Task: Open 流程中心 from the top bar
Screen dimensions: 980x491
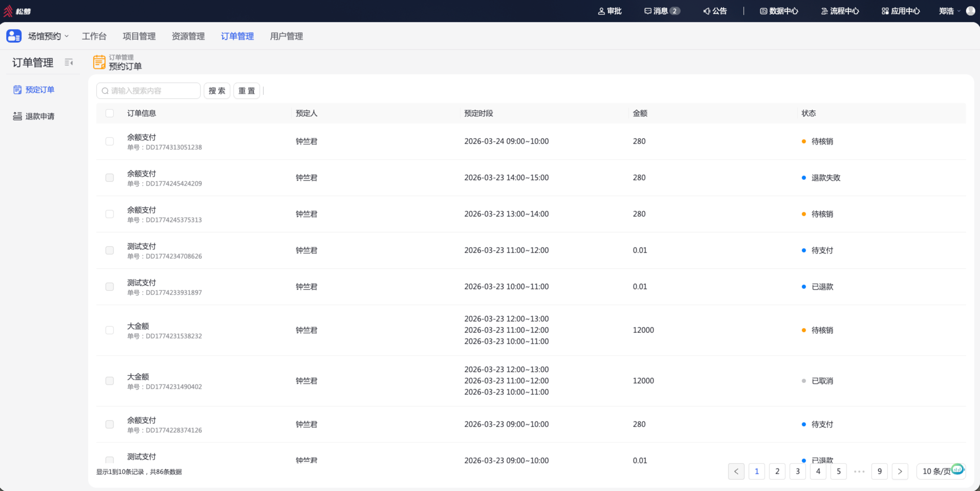Action: point(840,11)
